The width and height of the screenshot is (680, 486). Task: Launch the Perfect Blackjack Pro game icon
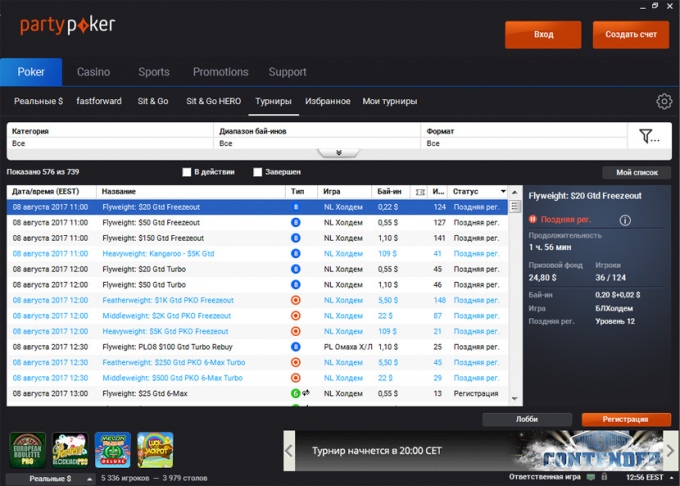(70, 450)
